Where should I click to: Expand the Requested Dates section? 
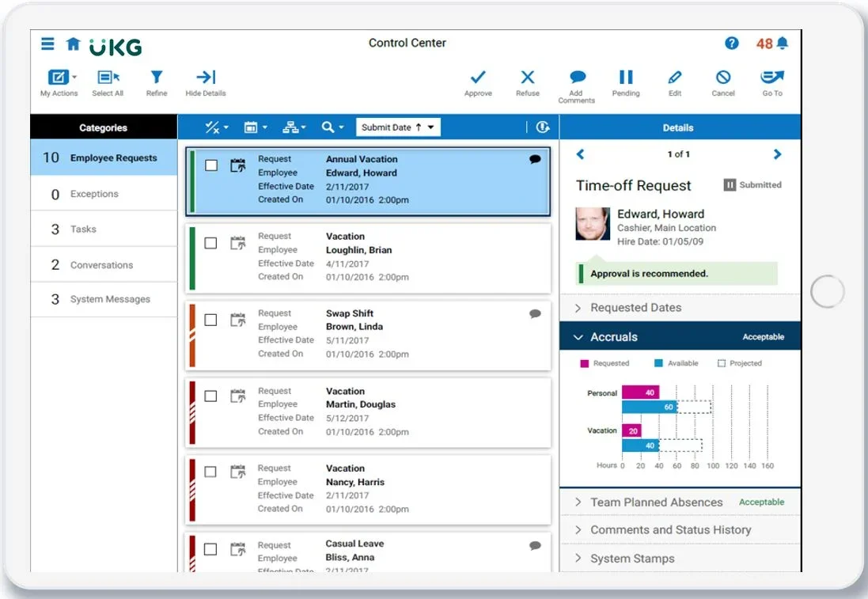[680, 308]
